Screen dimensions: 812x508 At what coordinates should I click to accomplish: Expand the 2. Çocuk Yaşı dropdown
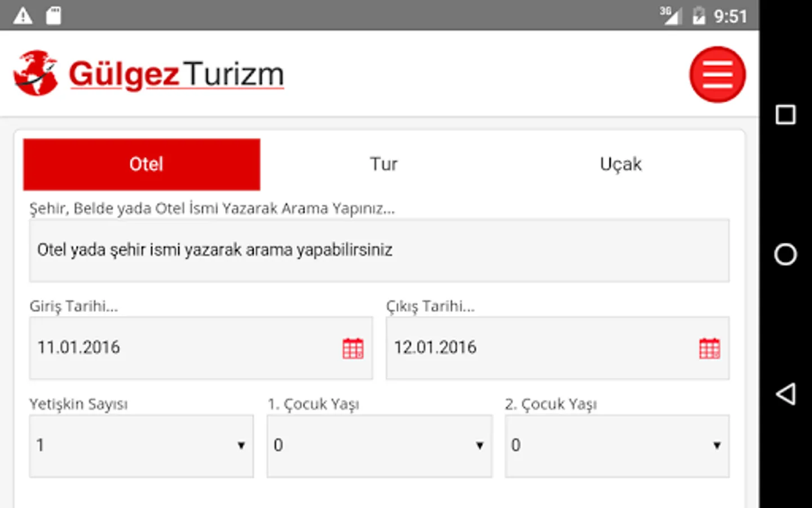click(x=617, y=446)
